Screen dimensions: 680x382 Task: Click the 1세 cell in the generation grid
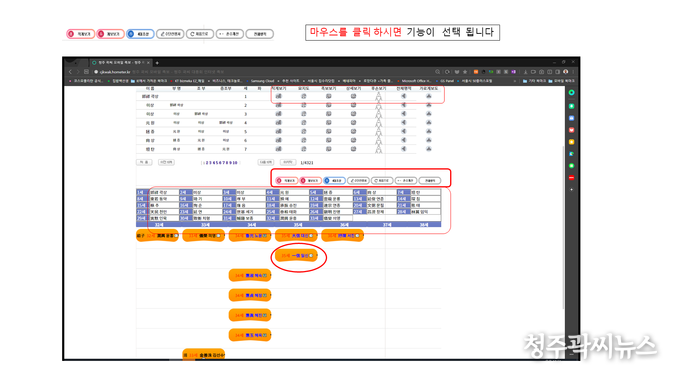(141, 192)
